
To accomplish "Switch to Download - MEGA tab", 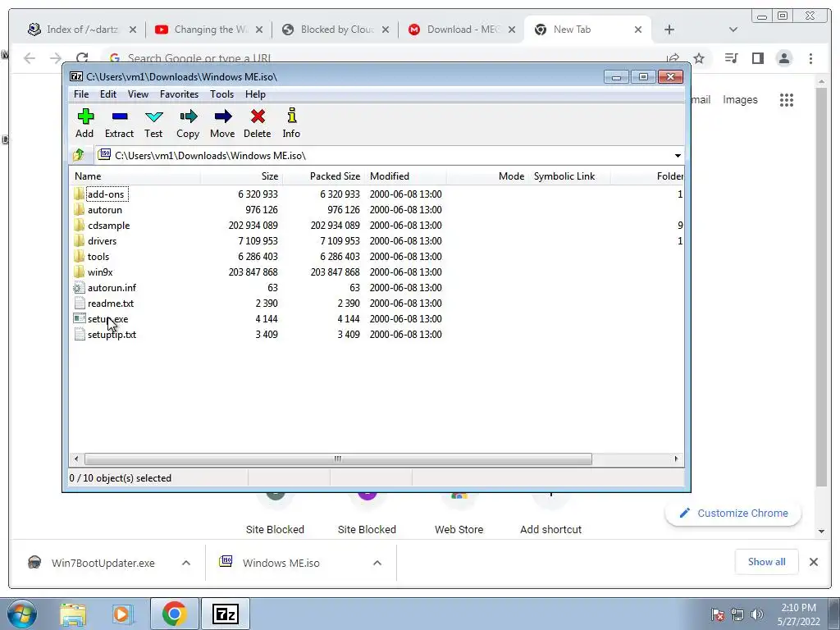I will [x=462, y=30].
